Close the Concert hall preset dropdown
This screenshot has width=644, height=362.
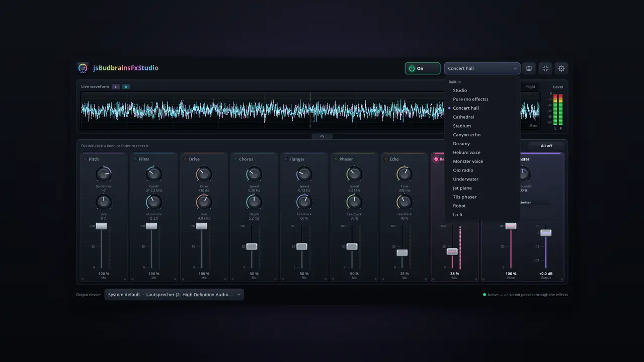coord(482,68)
